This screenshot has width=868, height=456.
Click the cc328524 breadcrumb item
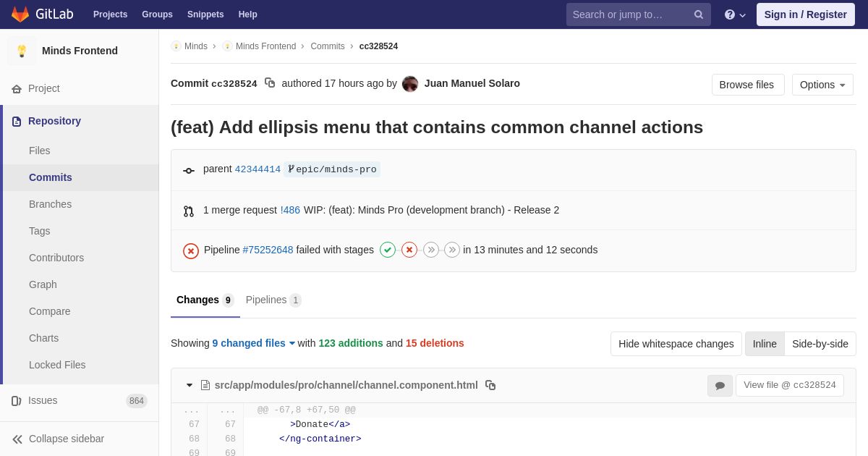pyautogui.click(x=378, y=46)
